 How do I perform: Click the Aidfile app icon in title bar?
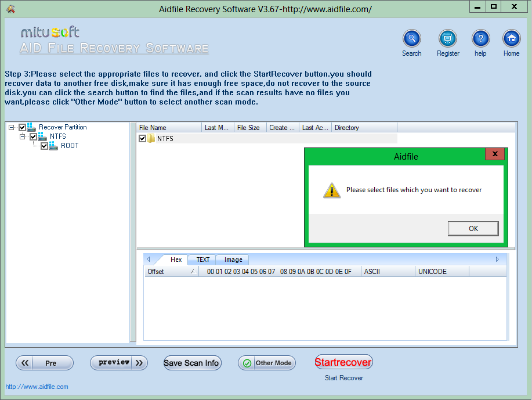10,9
